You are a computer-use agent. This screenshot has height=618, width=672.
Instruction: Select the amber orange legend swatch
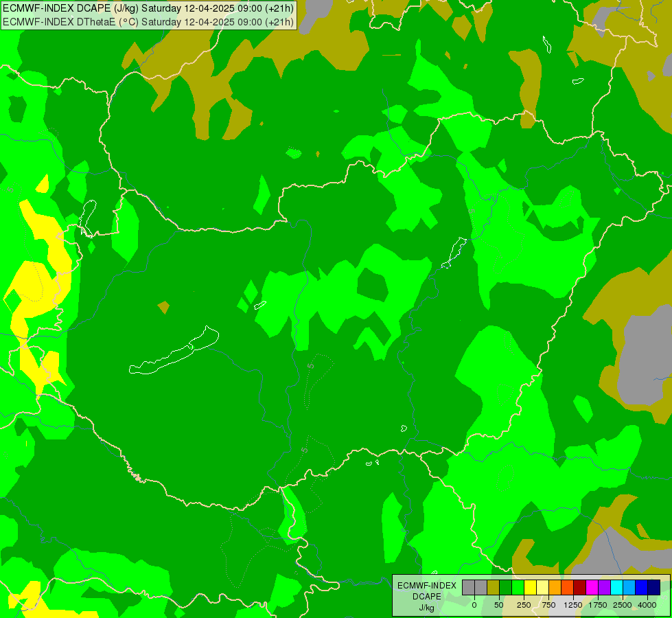(x=555, y=587)
